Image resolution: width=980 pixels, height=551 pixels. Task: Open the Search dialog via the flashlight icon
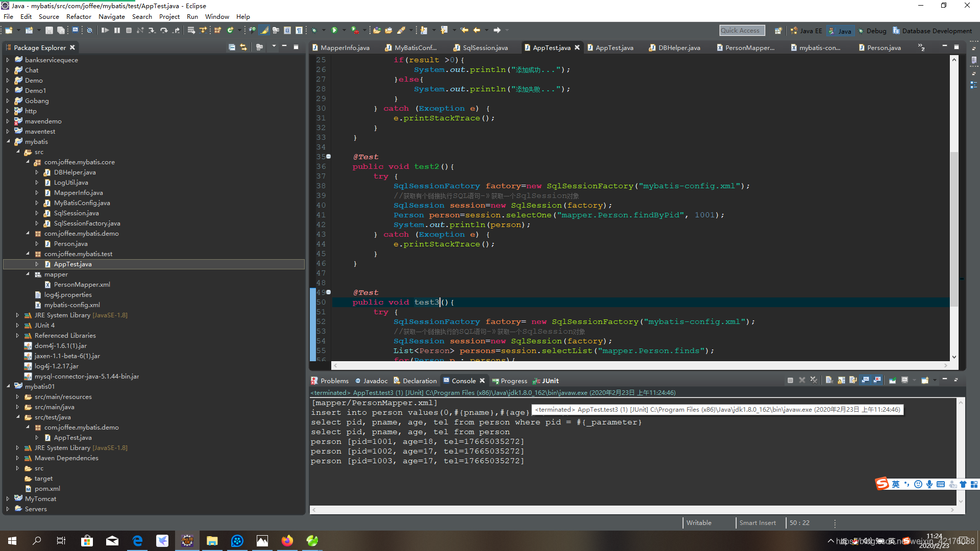402,30
